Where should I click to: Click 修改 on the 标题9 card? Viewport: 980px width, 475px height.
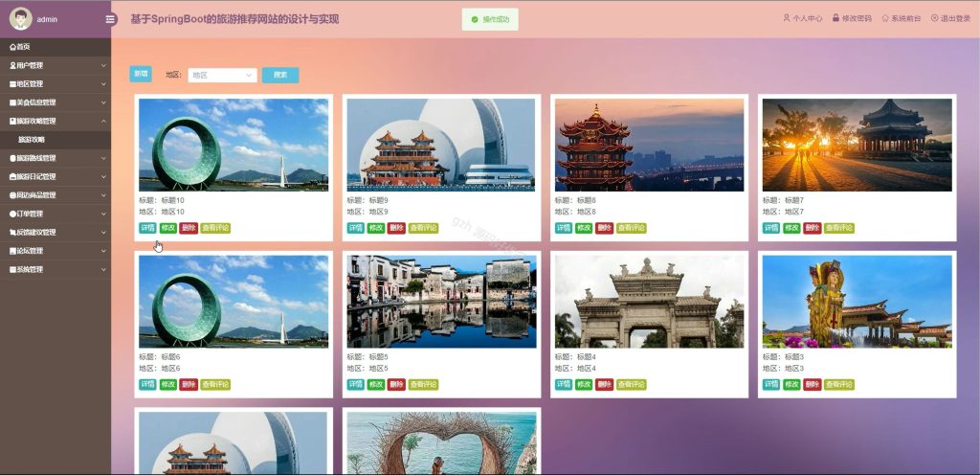pos(375,228)
